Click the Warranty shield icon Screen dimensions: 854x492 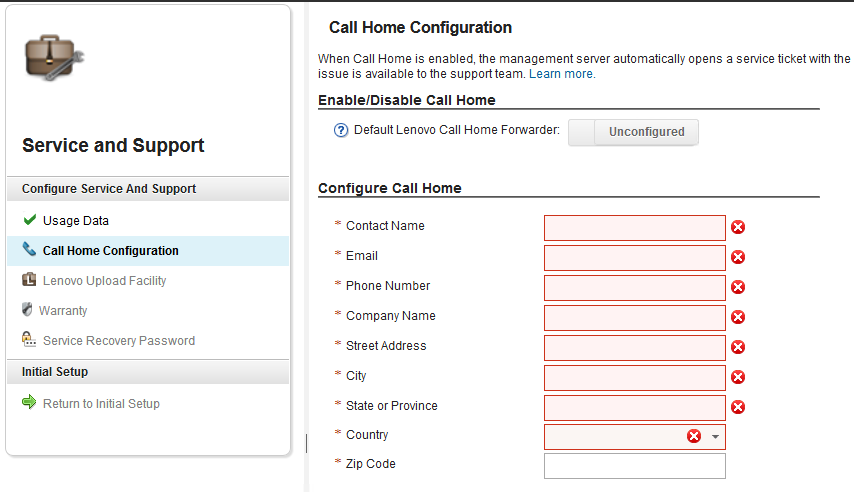tap(27, 309)
